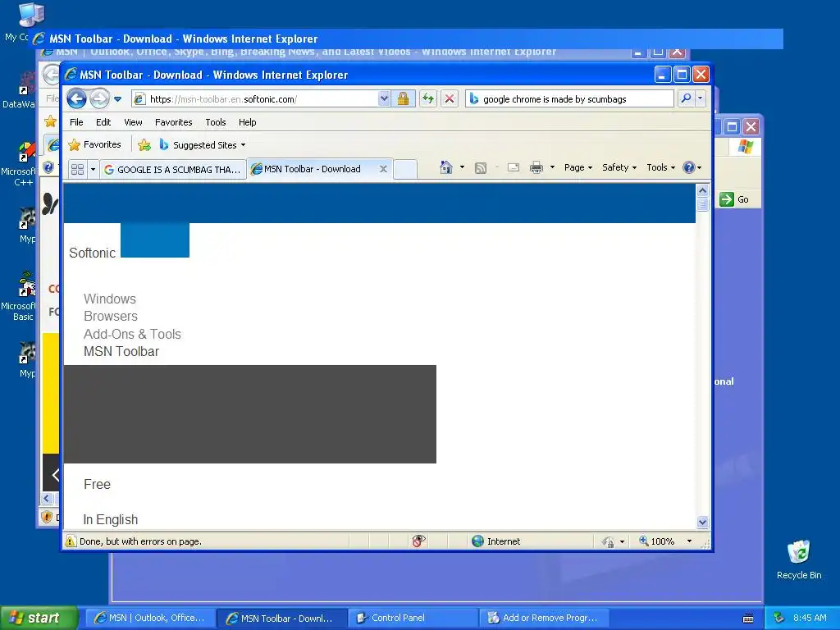Viewport: 840px width, 630px height.
Task: Click the system tray network icon
Action: coord(779,618)
